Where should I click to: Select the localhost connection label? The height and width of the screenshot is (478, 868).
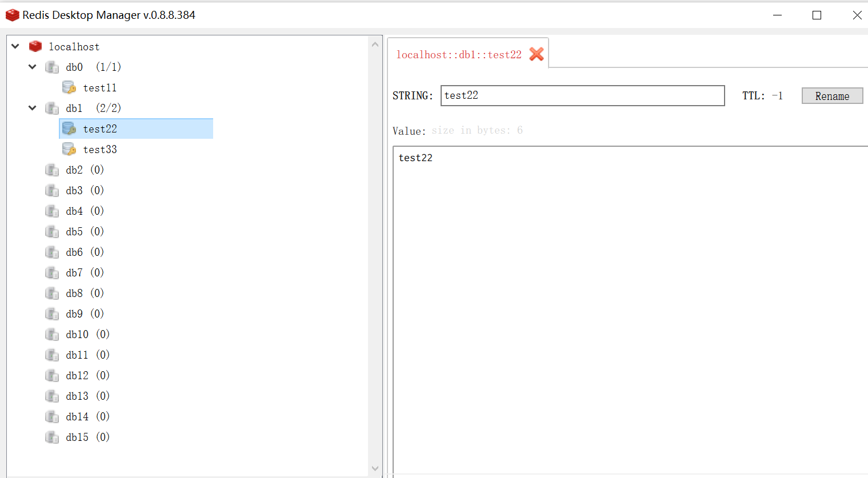click(x=74, y=47)
